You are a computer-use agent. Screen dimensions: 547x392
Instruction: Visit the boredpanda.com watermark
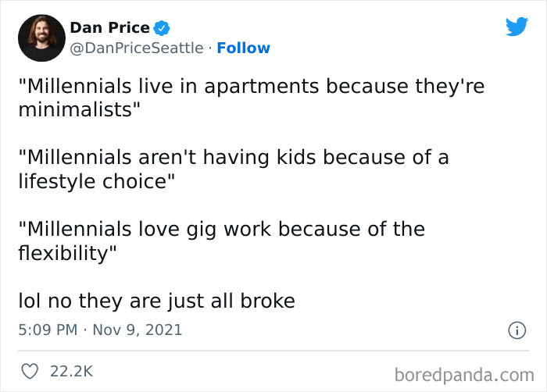(468, 374)
